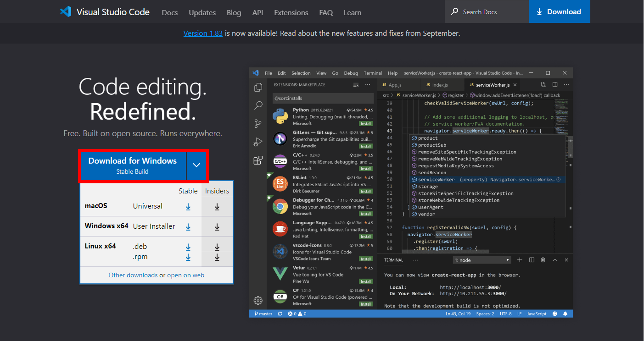Click the blue Download button in header

click(559, 12)
